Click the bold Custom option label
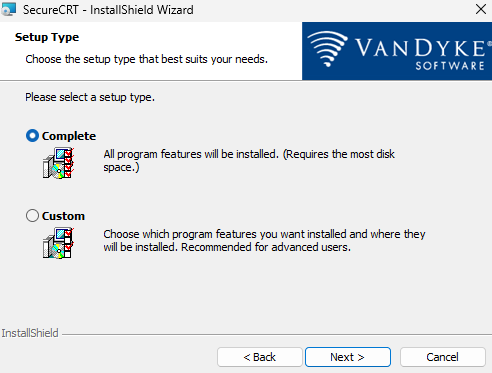 pyautogui.click(x=63, y=216)
